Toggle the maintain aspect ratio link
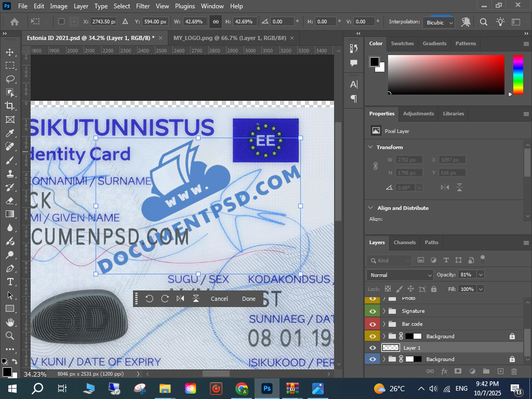The height and width of the screenshot is (399, 532). click(215, 22)
